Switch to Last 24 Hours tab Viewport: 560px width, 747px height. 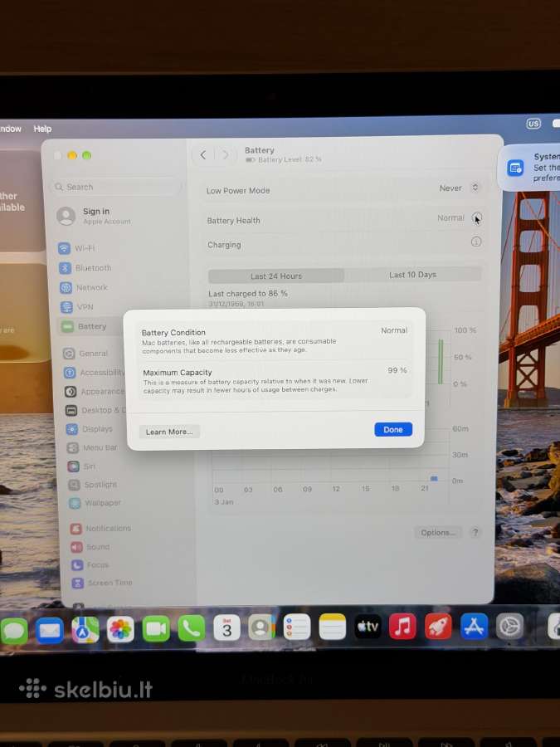(276, 276)
